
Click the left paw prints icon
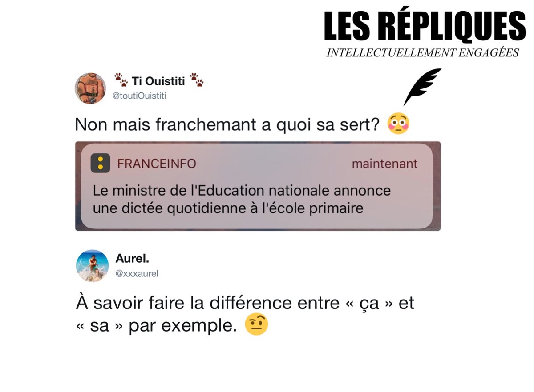point(121,80)
